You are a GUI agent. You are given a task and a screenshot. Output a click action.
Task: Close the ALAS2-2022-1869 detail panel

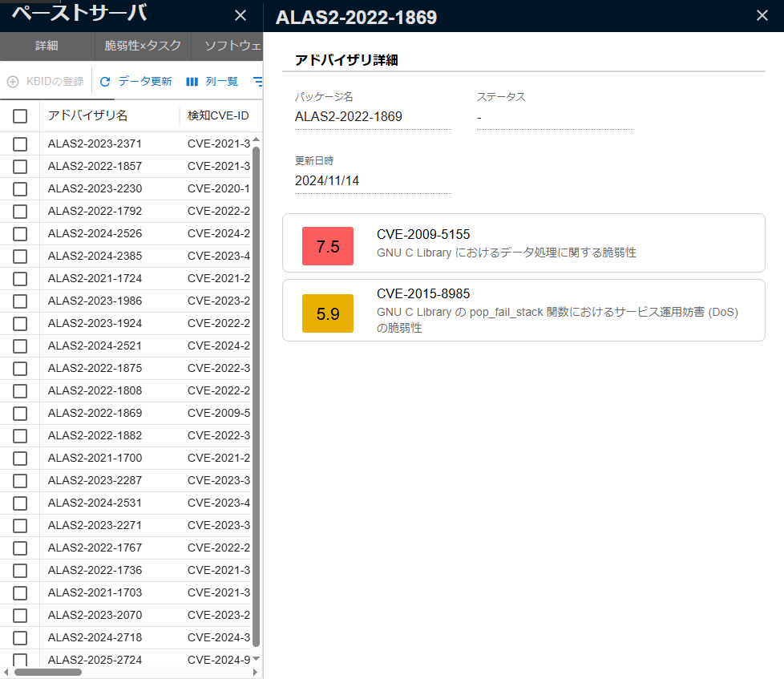762,15
